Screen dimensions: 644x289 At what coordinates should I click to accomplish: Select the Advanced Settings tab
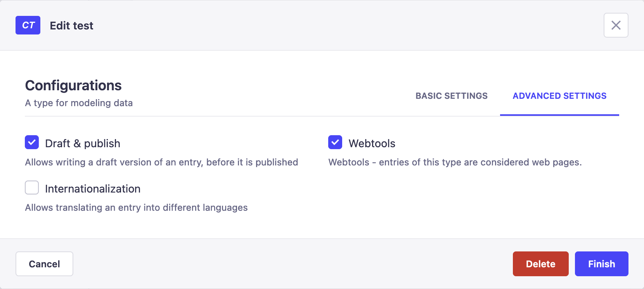559,96
